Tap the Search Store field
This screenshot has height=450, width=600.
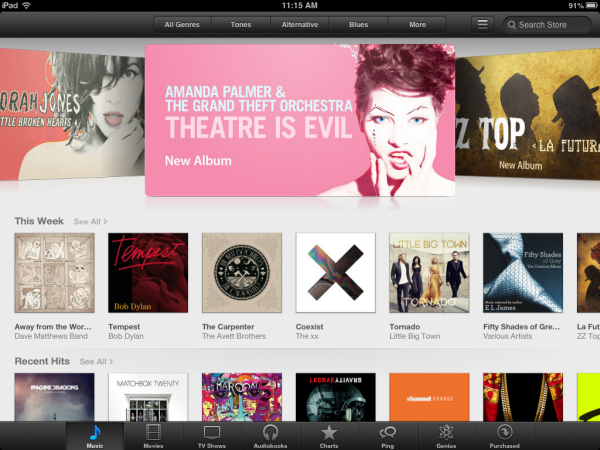click(548, 24)
